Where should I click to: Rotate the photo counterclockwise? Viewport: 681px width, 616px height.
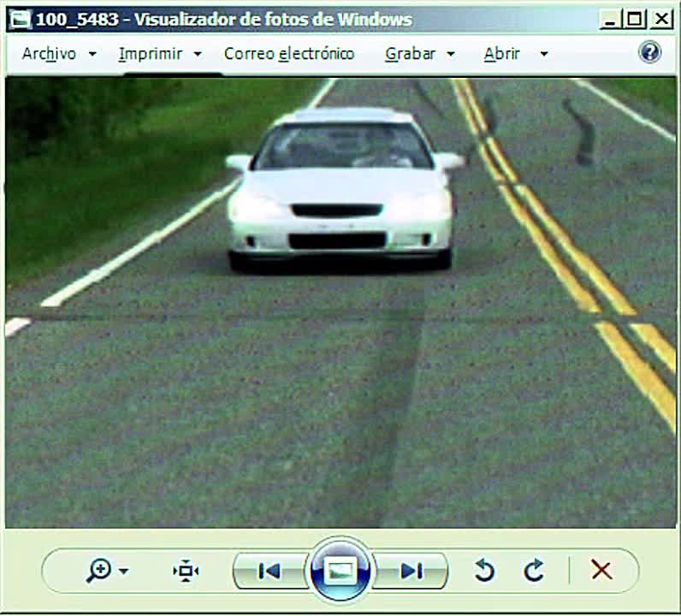coord(484,571)
